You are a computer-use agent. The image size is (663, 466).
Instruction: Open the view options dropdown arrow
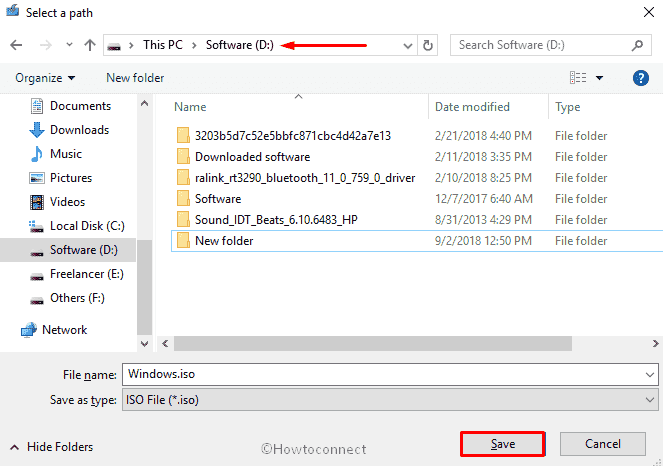point(599,78)
